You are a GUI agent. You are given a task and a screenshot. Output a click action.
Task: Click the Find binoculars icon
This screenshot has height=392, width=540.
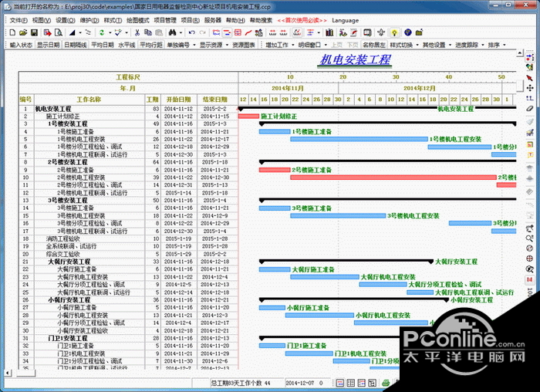click(170, 32)
